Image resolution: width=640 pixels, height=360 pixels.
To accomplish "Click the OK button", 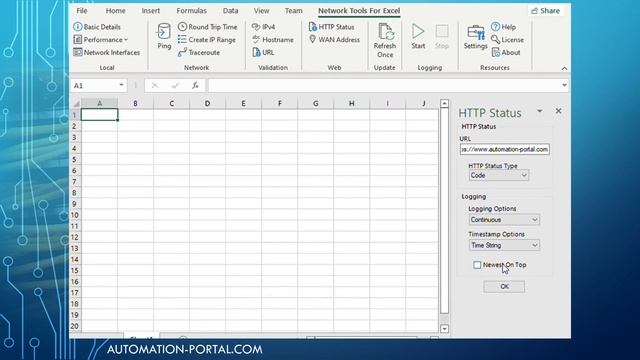I will point(504,287).
